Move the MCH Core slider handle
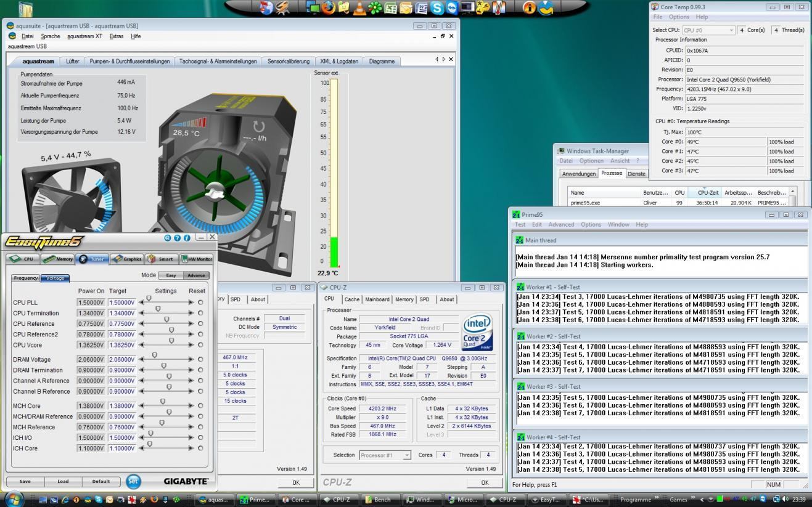 coord(163,402)
